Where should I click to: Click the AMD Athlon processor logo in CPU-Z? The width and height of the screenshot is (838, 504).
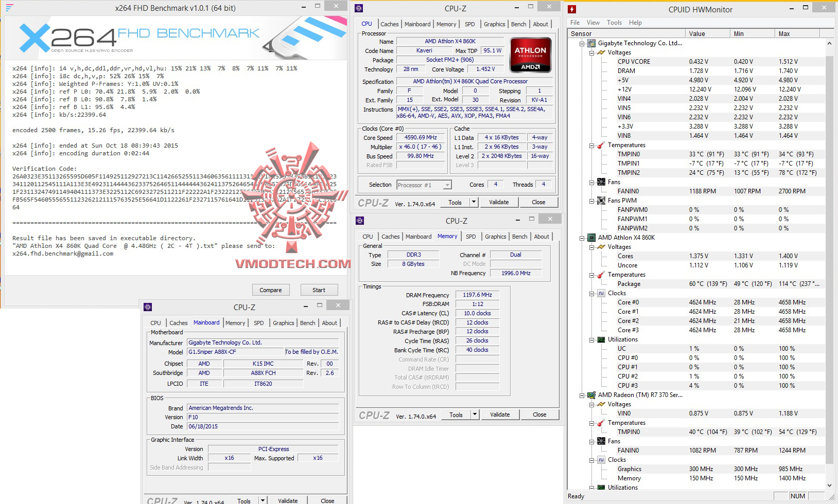531,55
